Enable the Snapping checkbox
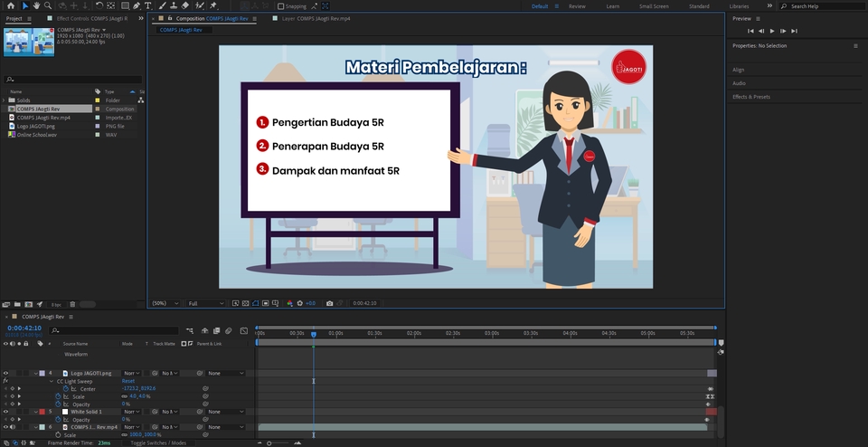 click(280, 6)
